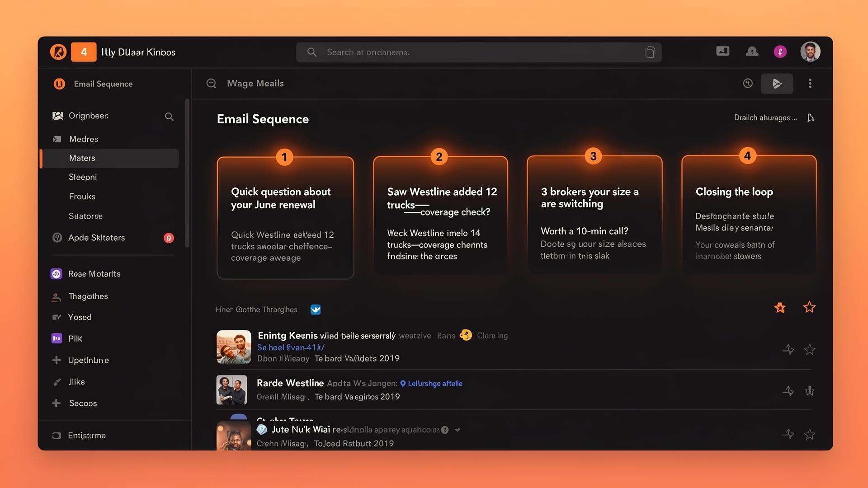
Task: Select the Maters sidebar item
Action: point(110,158)
